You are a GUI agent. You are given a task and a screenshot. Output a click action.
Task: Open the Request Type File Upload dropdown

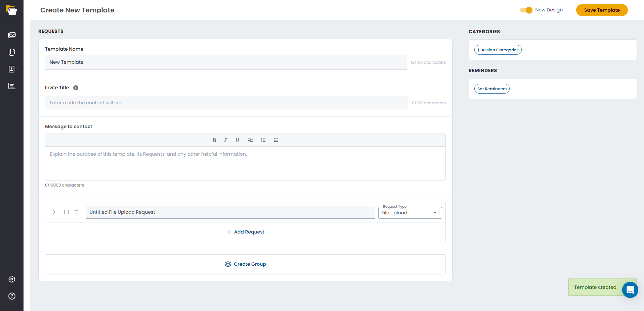point(410,213)
